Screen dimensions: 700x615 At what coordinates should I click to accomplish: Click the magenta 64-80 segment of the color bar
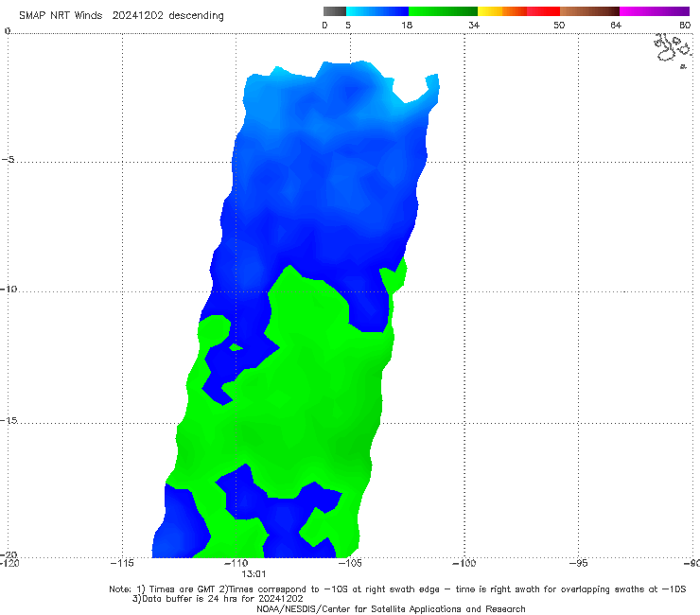click(x=655, y=11)
